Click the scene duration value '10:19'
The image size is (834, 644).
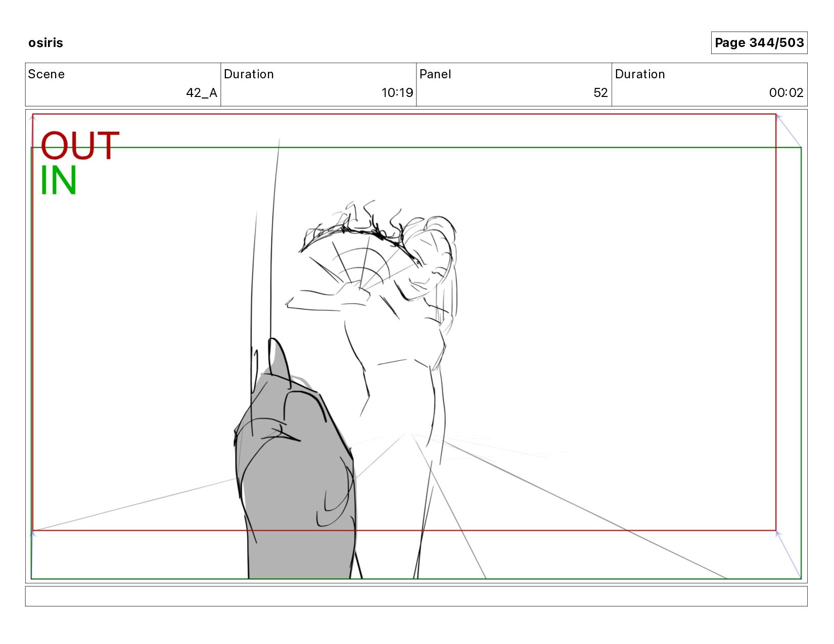pos(397,93)
